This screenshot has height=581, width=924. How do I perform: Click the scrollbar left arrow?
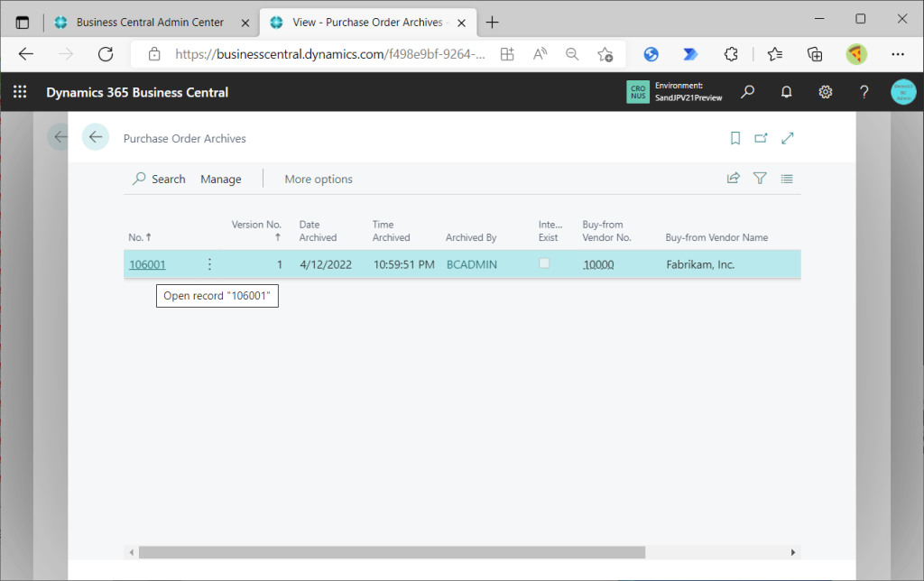pyautogui.click(x=132, y=552)
